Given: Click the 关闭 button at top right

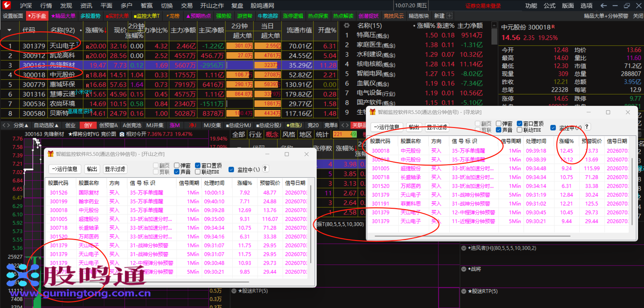Looking at the screenshot, I should pos(638,16).
